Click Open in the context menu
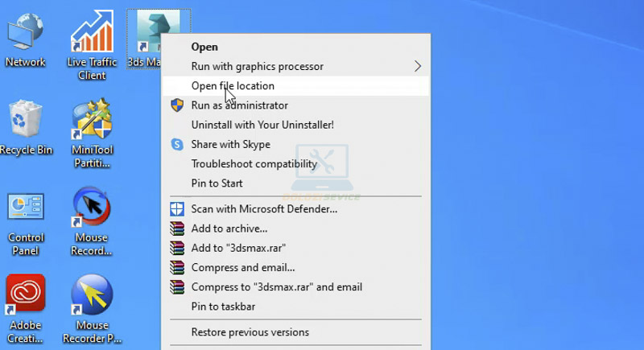This screenshot has height=350, width=644. 204,47
